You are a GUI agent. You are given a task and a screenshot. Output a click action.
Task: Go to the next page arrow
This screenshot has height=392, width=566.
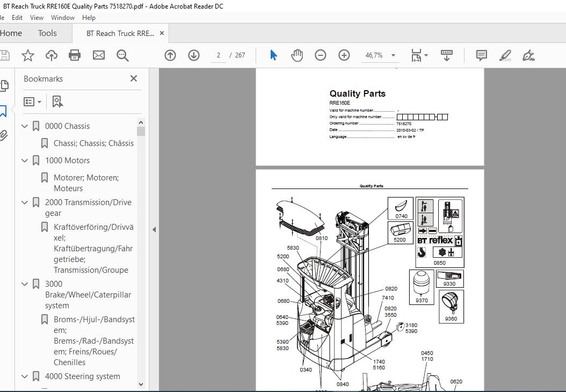194,55
